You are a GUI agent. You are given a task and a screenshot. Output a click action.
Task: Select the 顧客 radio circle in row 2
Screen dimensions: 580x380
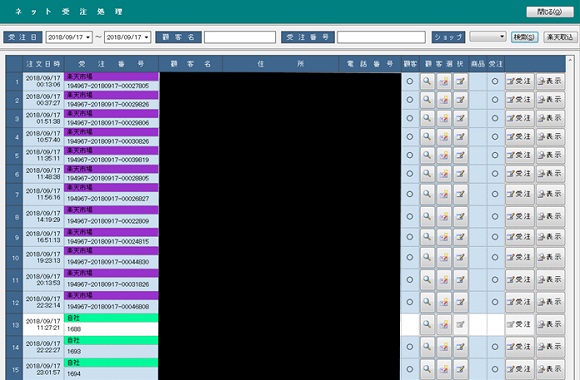409,100
